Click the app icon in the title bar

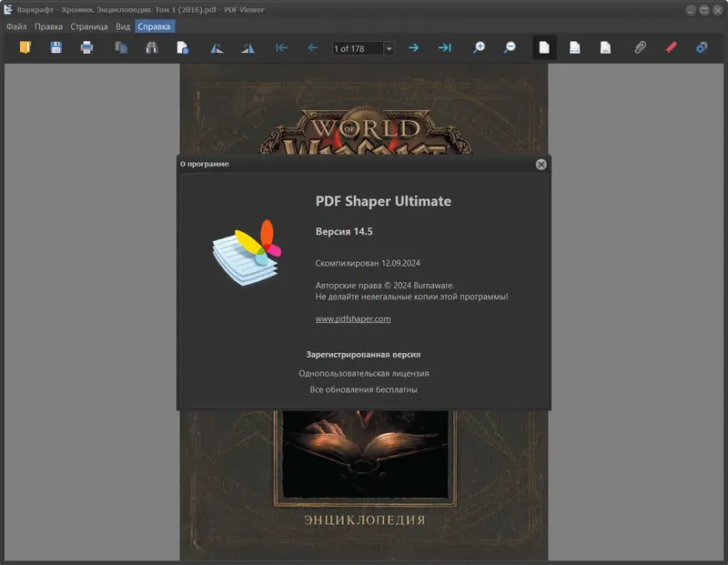pyautogui.click(x=8, y=9)
